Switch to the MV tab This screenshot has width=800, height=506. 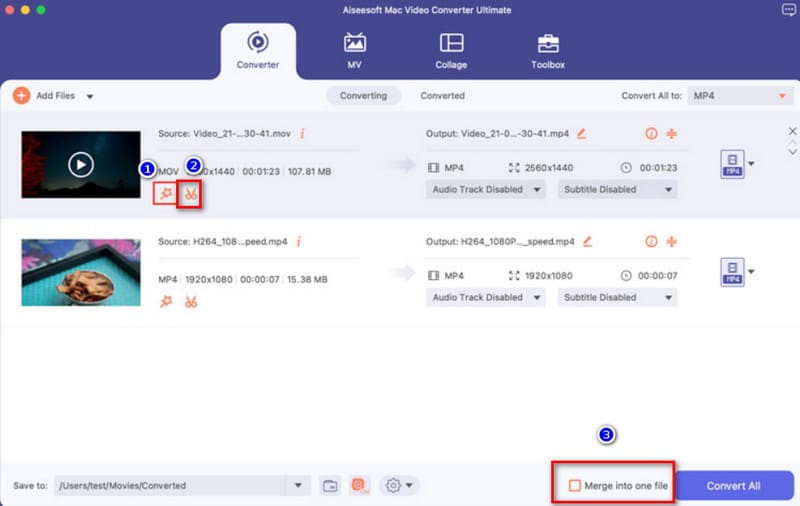pos(355,51)
